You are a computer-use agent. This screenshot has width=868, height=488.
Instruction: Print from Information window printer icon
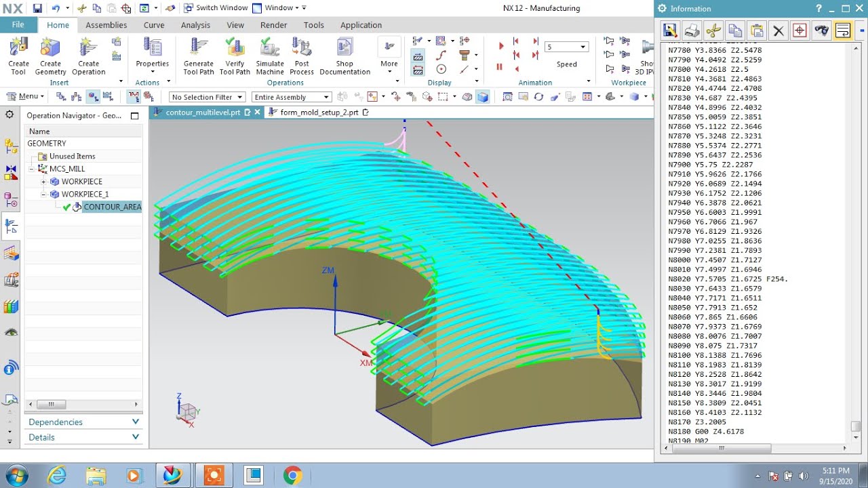[x=692, y=30]
